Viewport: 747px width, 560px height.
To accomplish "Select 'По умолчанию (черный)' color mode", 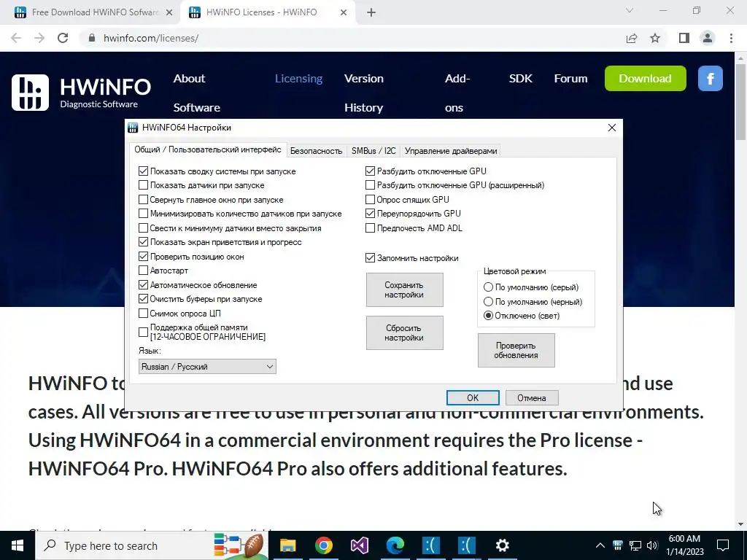I will coord(488,302).
